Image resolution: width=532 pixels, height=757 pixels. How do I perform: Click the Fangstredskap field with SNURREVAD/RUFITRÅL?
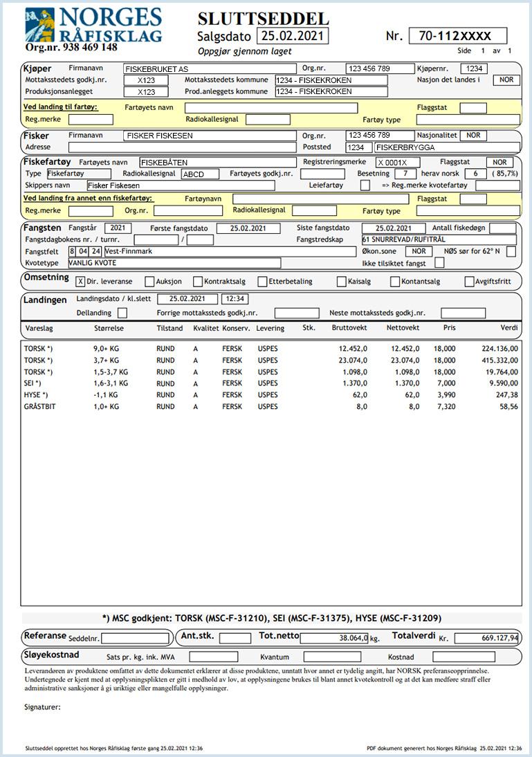(x=439, y=239)
